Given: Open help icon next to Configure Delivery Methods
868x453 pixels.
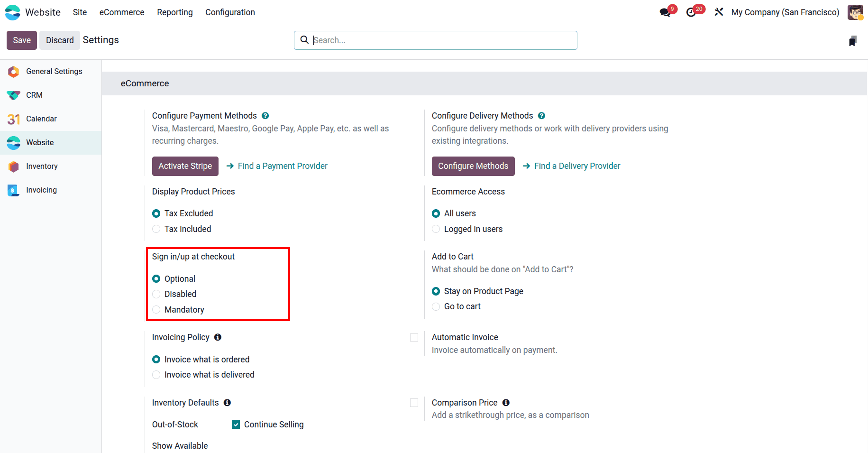Looking at the screenshot, I should (x=541, y=116).
